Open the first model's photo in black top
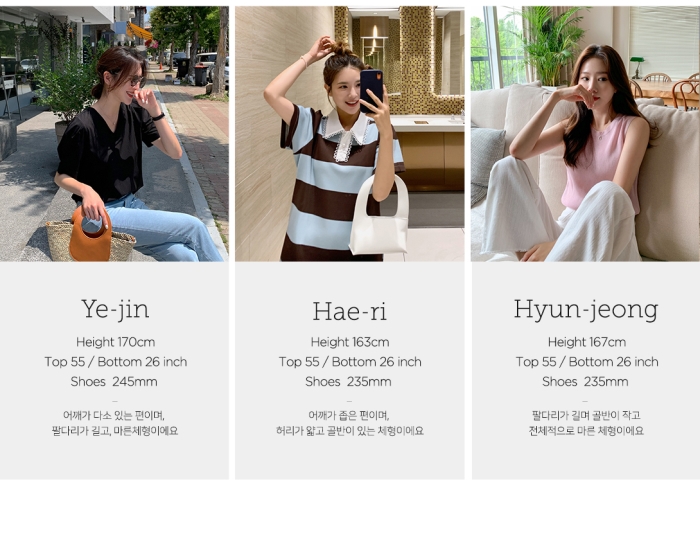Screen dimensions: 700x536 (114, 133)
